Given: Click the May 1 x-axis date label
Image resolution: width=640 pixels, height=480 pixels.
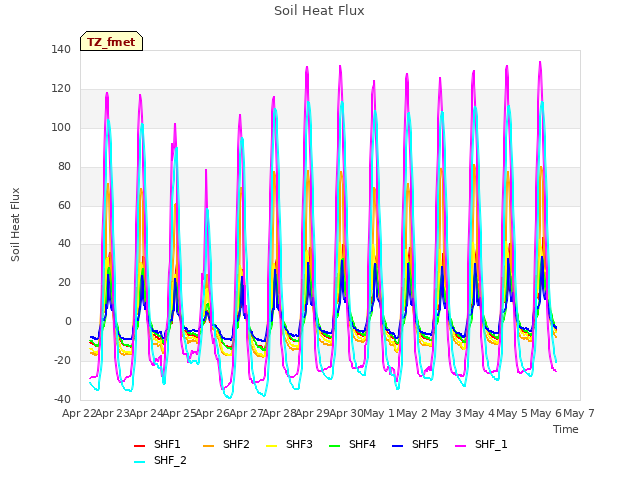Looking at the screenshot, I should pyautogui.click(x=379, y=413).
